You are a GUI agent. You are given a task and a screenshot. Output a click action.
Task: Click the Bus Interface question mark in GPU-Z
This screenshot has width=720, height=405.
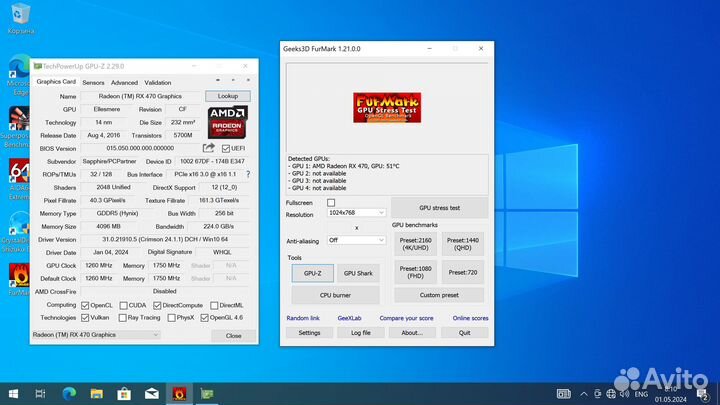pos(248,174)
